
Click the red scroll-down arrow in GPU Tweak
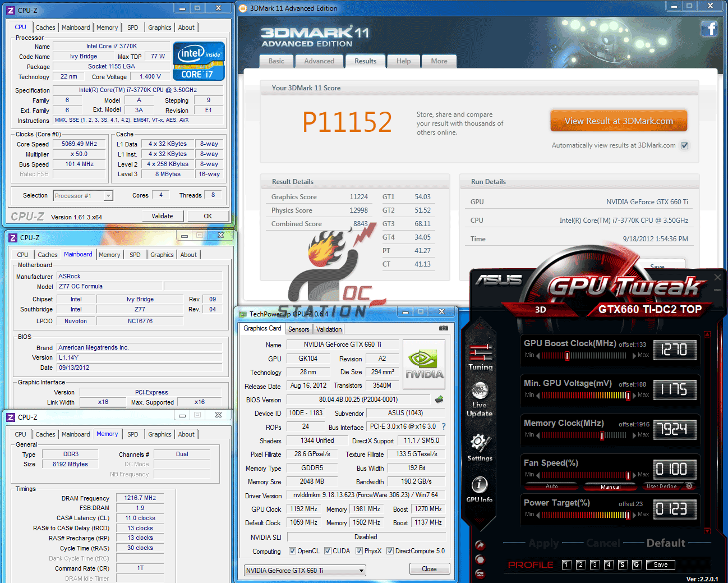[707, 530]
